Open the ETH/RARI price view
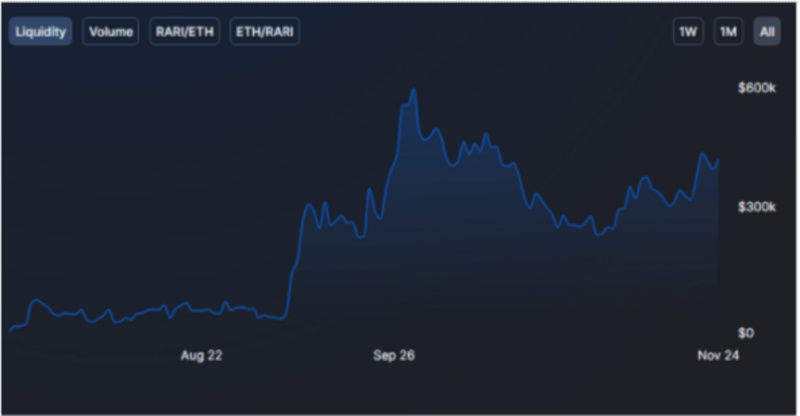Screen dimensions: 800x416 pyautogui.click(x=264, y=32)
